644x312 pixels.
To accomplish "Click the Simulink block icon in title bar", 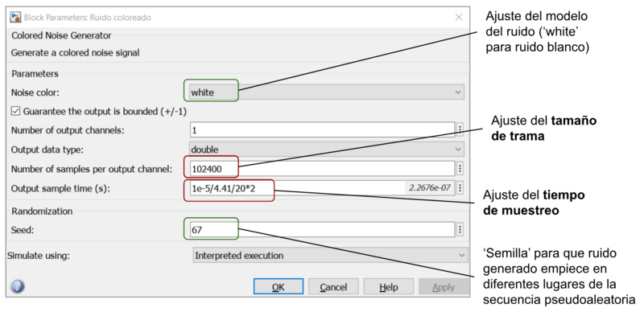I will pos(15,17).
